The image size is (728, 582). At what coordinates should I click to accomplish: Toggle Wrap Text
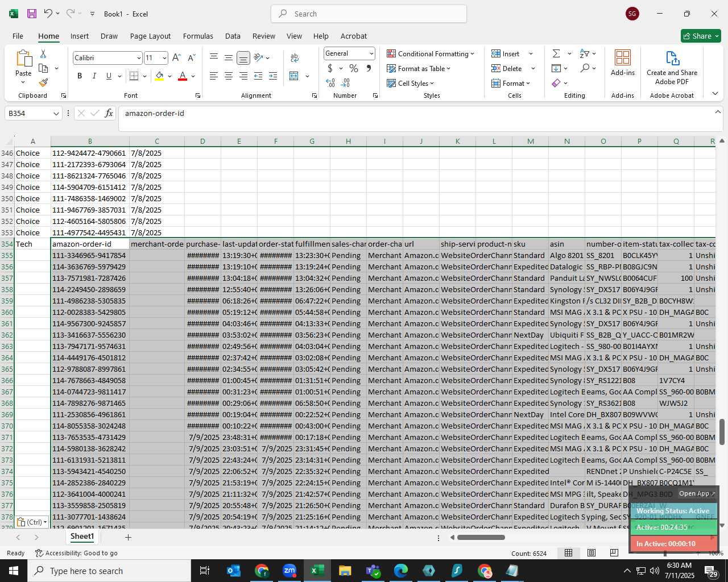tap(295, 57)
